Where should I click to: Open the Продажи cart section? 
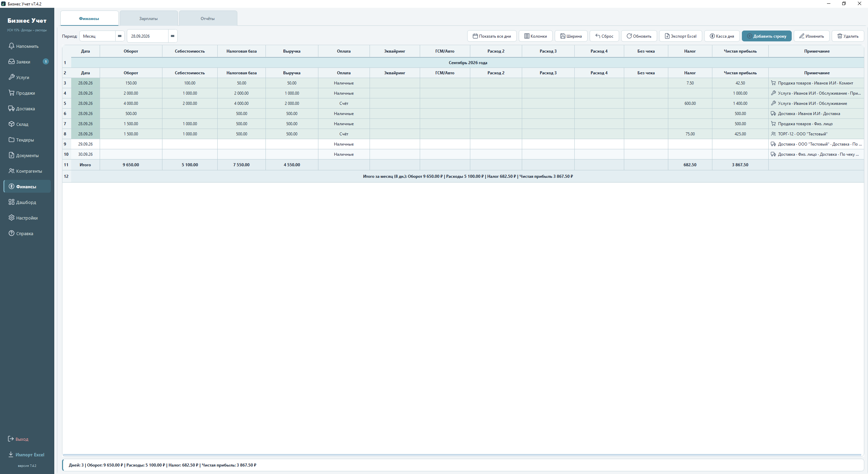[x=27, y=93]
